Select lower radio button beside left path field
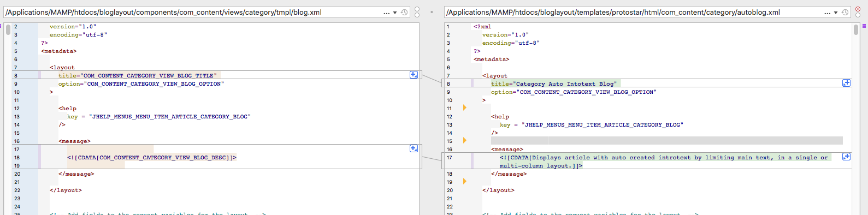The width and height of the screenshot is (868, 215). pyautogui.click(x=417, y=15)
